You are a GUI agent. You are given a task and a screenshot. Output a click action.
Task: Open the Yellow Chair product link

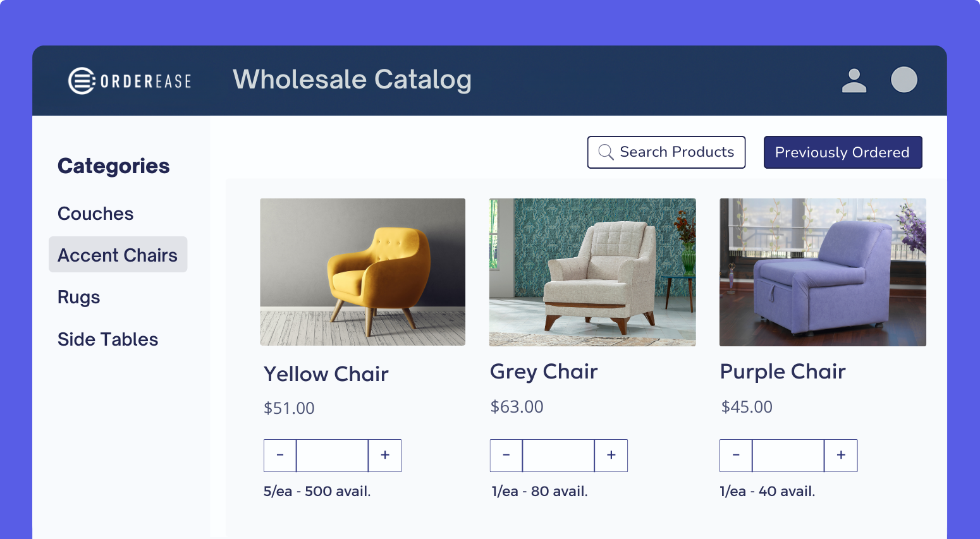pyautogui.click(x=326, y=373)
